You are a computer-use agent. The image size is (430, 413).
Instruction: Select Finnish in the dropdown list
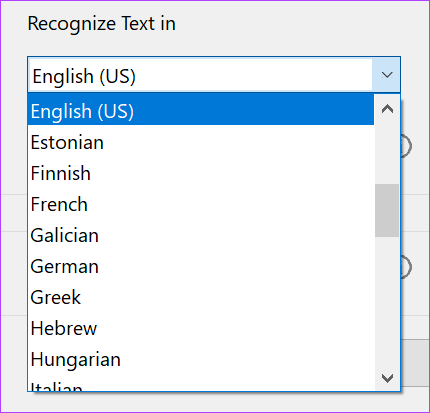click(201, 173)
